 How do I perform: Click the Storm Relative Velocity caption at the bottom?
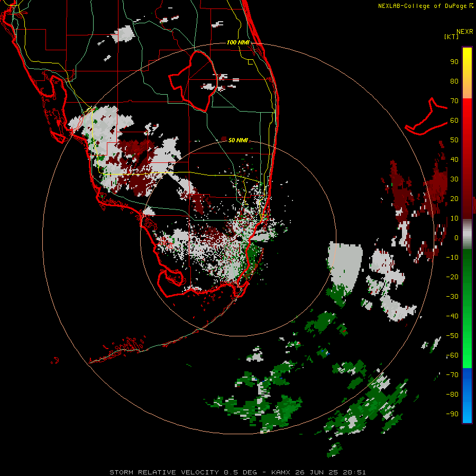(x=237, y=472)
